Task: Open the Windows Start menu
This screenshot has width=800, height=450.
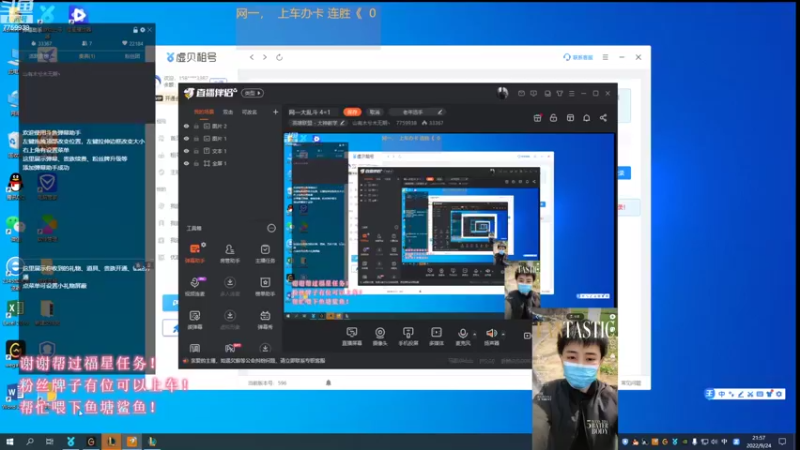Action: (x=10, y=441)
